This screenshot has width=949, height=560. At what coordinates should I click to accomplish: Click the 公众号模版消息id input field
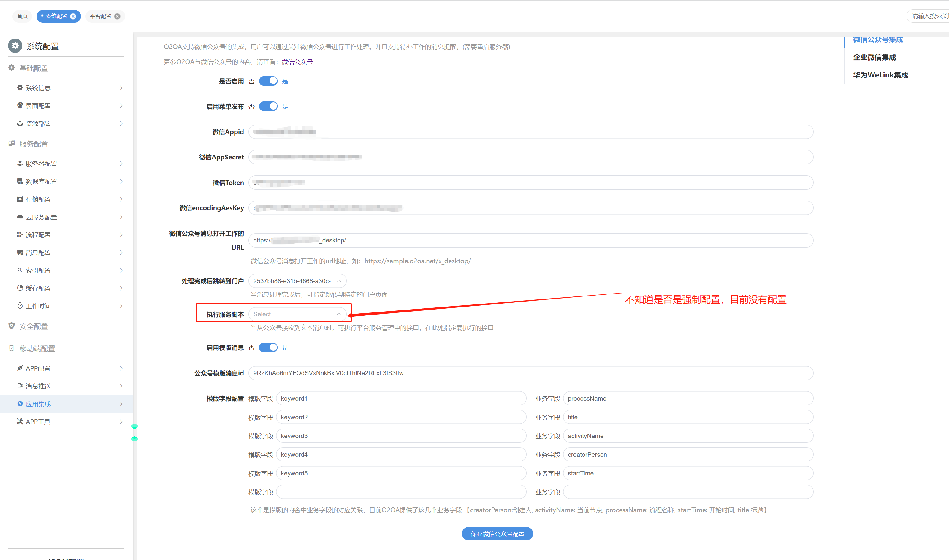(530, 373)
